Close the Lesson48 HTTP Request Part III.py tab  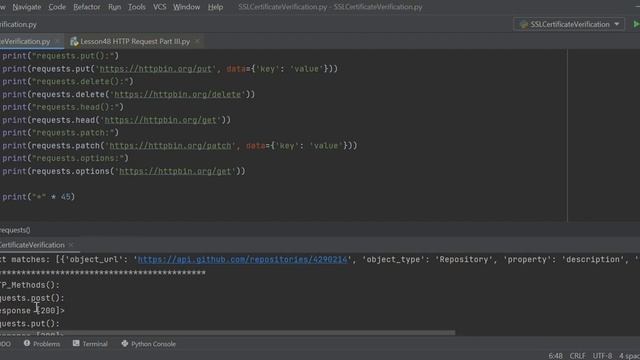click(198, 42)
